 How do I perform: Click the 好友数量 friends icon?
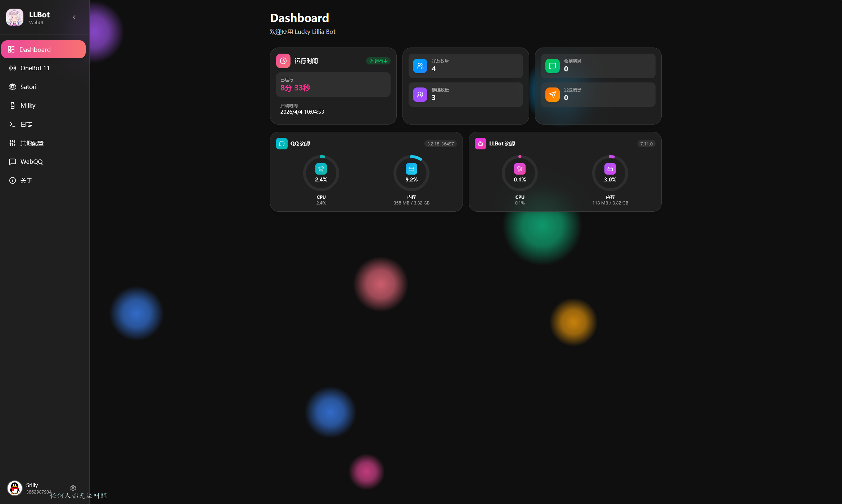coord(420,66)
